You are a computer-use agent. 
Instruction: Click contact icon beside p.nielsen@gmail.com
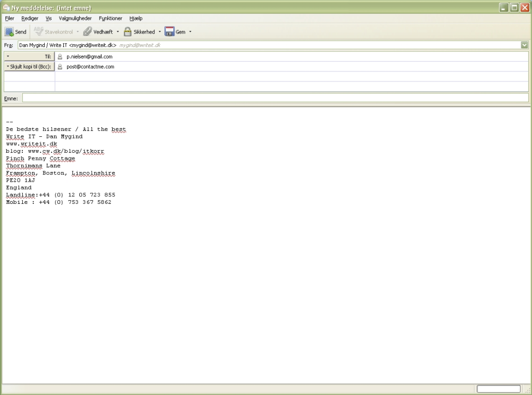coord(60,56)
